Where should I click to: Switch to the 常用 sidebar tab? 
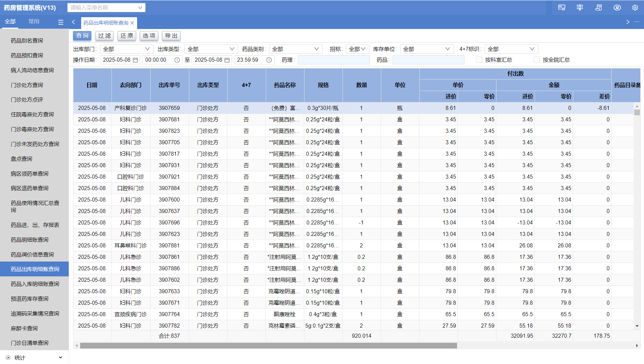point(34,22)
